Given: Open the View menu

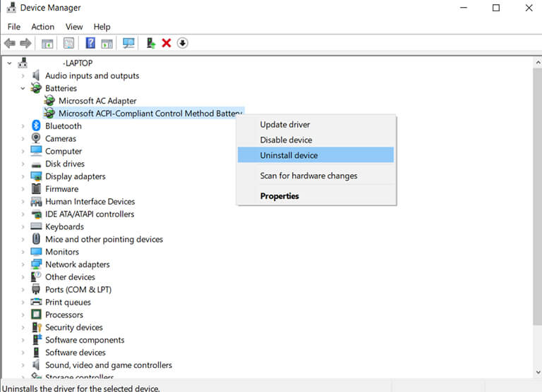Looking at the screenshot, I should [74, 27].
